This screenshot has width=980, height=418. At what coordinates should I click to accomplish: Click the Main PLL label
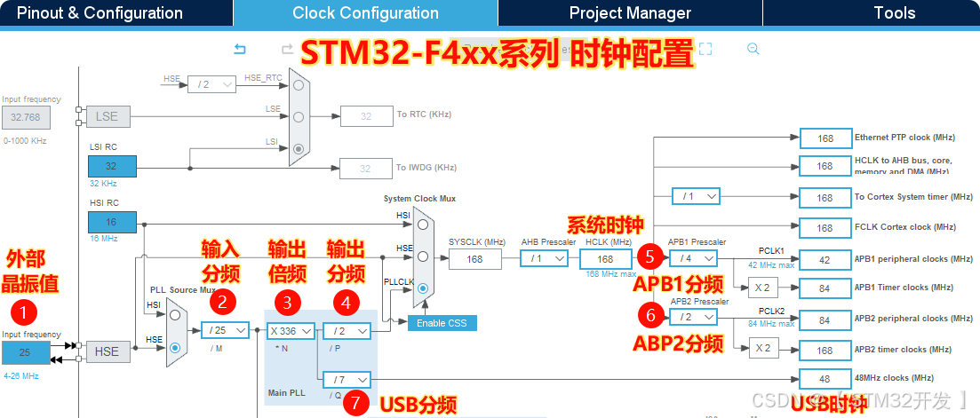(x=286, y=393)
